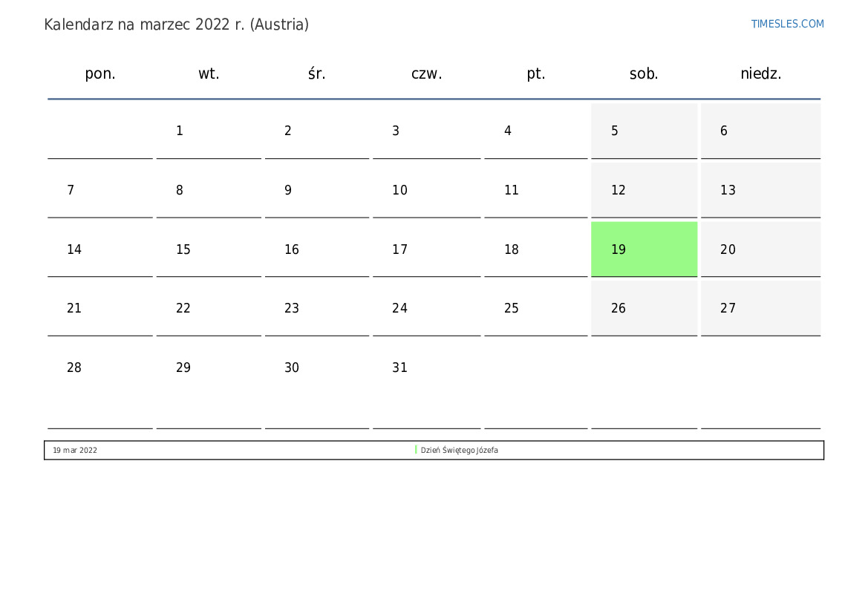868x614 pixels.
Task: Click day 26 in the Saturday column
Action: [619, 308]
